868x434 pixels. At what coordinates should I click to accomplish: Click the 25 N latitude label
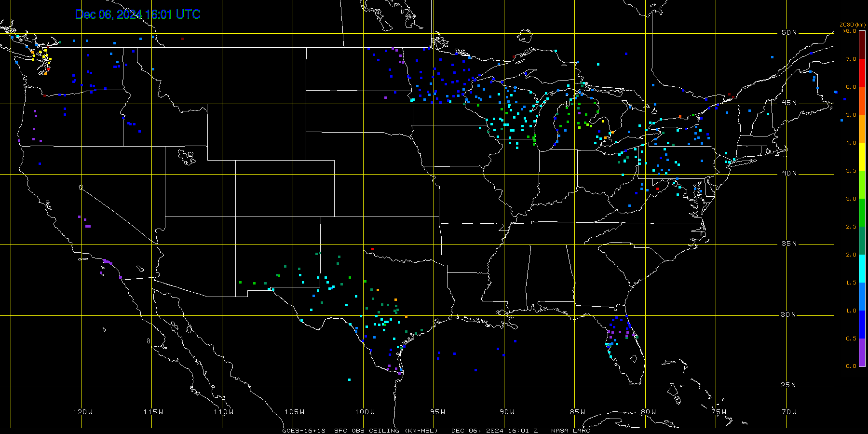(789, 385)
